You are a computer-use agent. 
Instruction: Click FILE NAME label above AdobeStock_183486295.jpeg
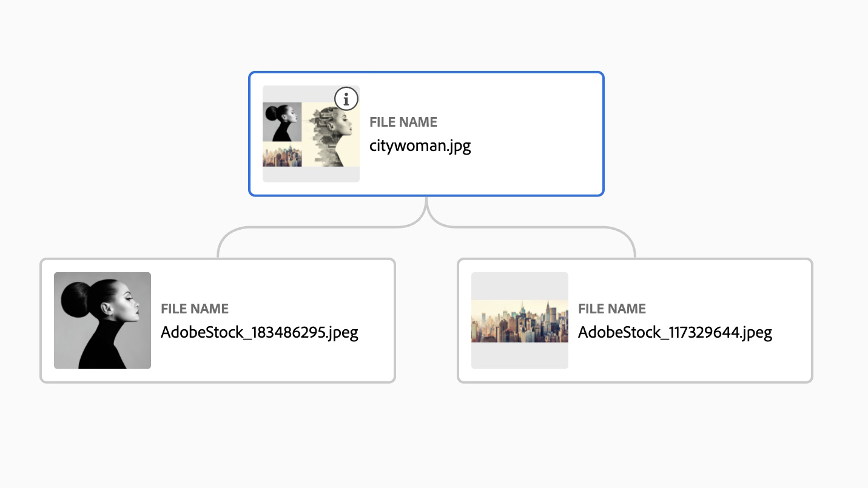pyautogui.click(x=195, y=309)
